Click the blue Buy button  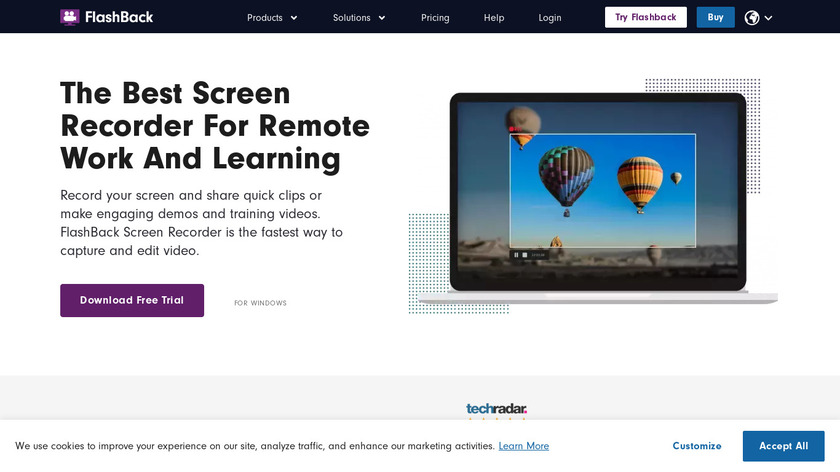point(715,17)
